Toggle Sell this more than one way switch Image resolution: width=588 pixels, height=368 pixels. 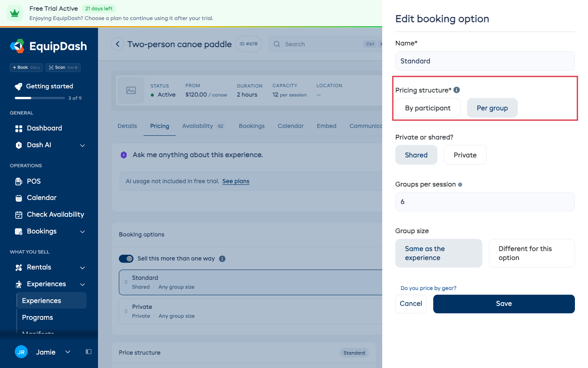pos(126,258)
